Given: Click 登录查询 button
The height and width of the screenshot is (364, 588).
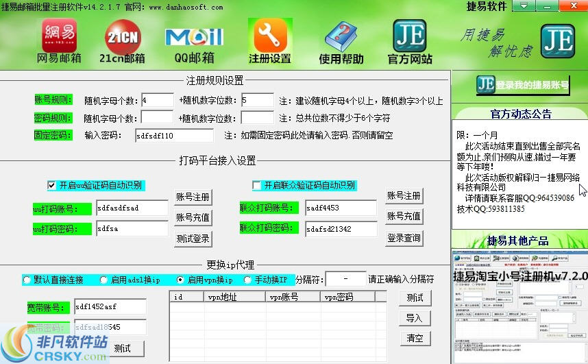Looking at the screenshot, I should [404, 238].
